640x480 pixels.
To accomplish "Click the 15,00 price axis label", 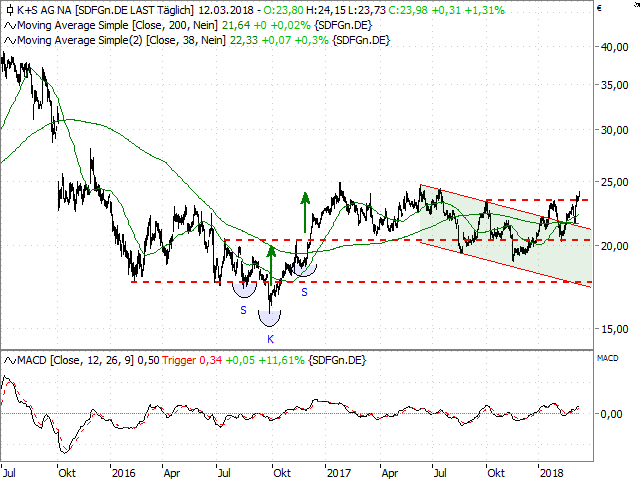I will pos(615,329).
